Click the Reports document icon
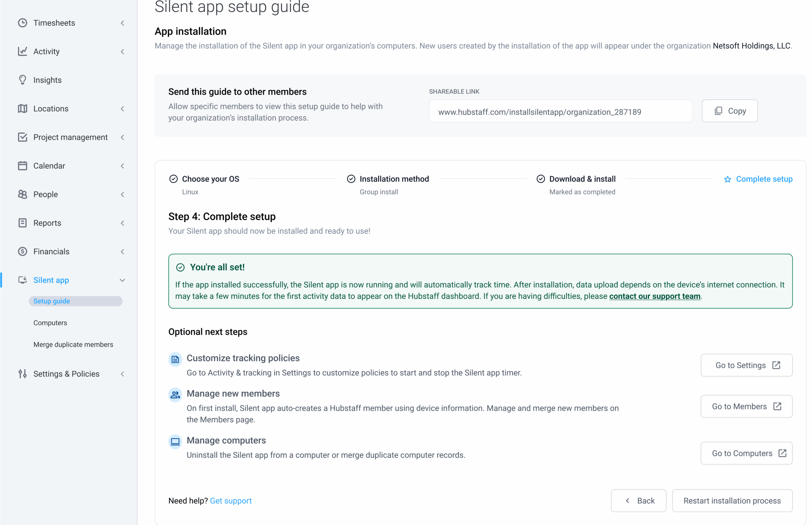 tap(23, 223)
